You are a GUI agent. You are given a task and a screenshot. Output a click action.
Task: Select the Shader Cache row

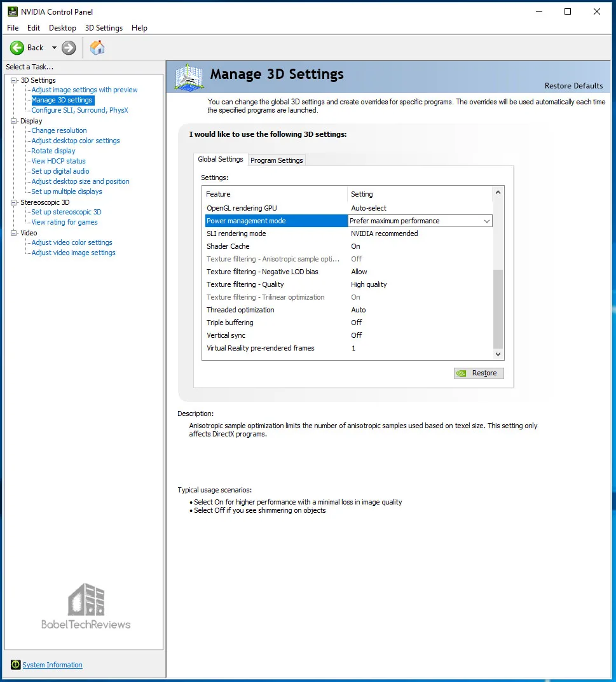point(348,246)
